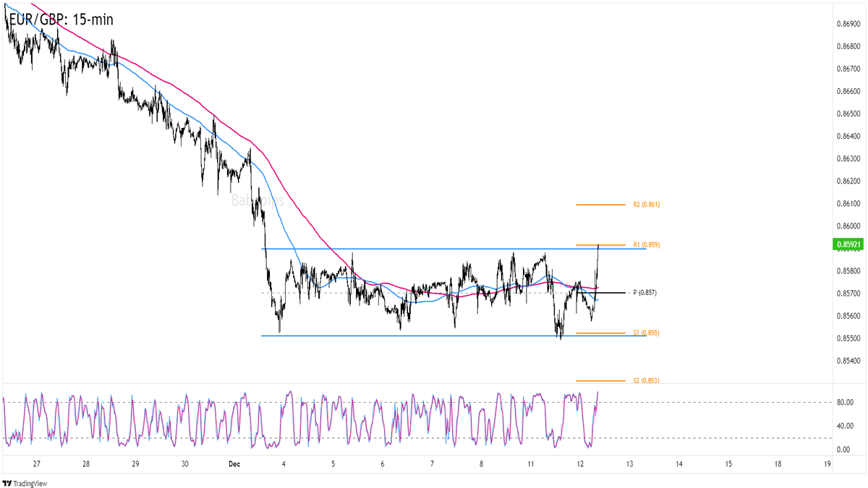Select the R2 (0.861) pivot label
Screen dimensions: 868x488
tap(646, 205)
